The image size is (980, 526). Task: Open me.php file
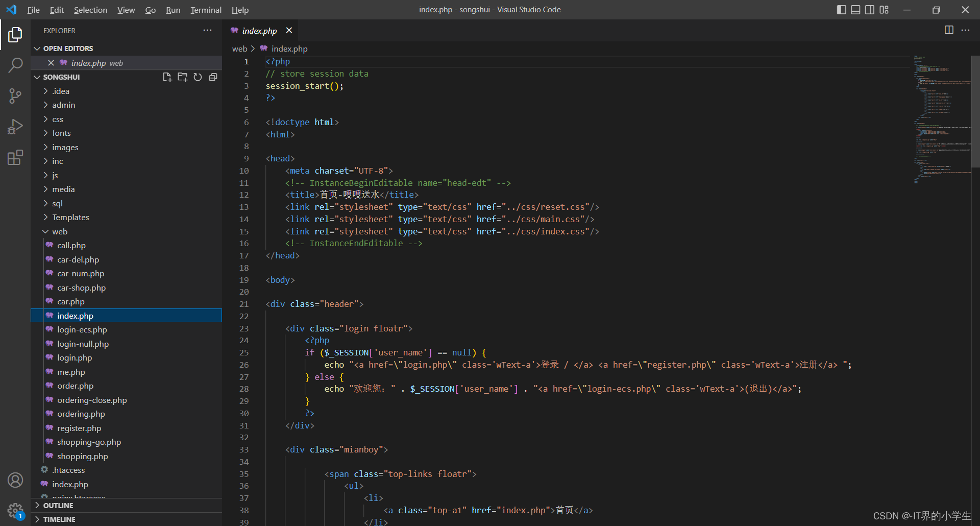click(126, 372)
